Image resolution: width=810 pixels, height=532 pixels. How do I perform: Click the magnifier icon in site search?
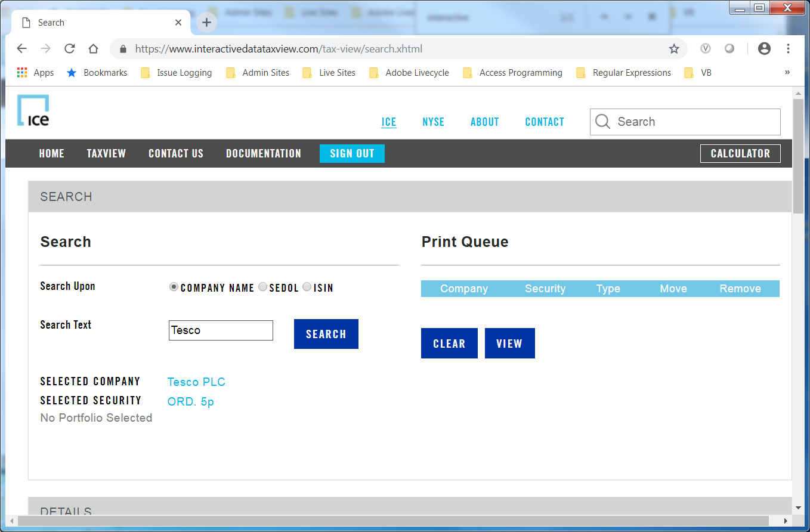coord(603,122)
